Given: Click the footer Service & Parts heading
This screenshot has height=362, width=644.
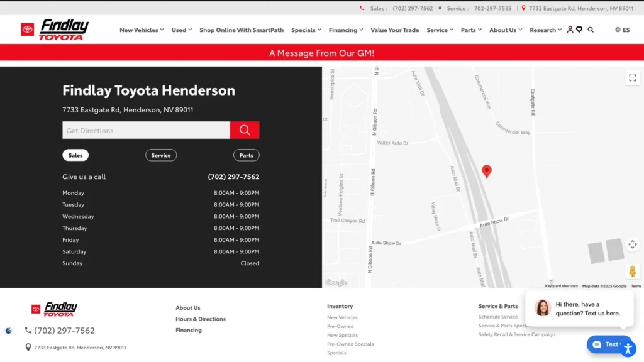Looking at the screenshot, I should (498, 306).
